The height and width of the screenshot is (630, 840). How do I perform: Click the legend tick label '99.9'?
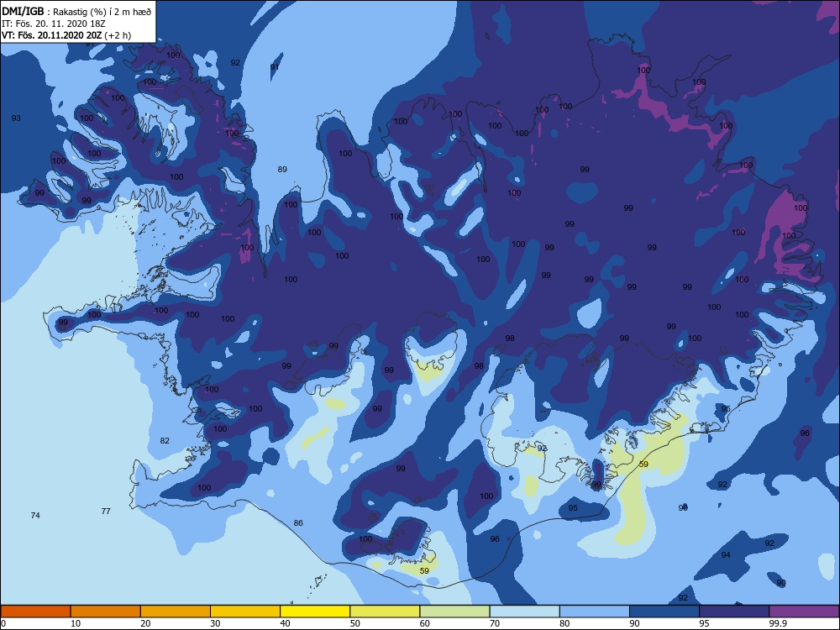point(778,623)
